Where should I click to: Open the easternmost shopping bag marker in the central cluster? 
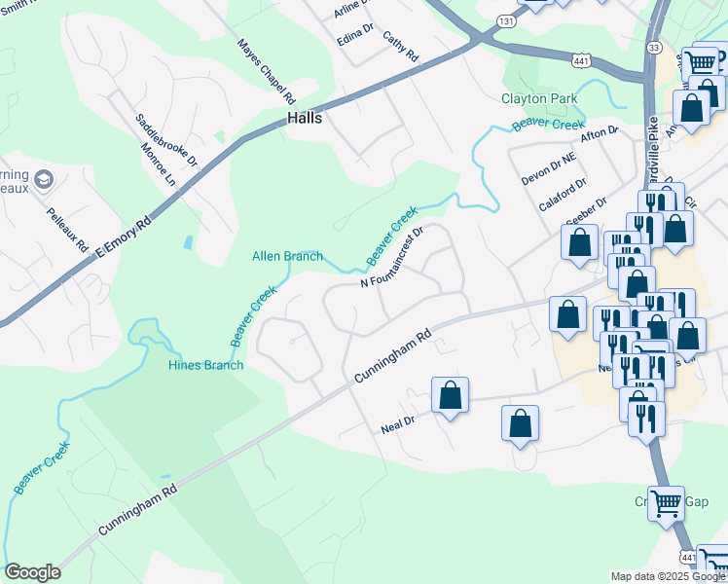[687, 338]
